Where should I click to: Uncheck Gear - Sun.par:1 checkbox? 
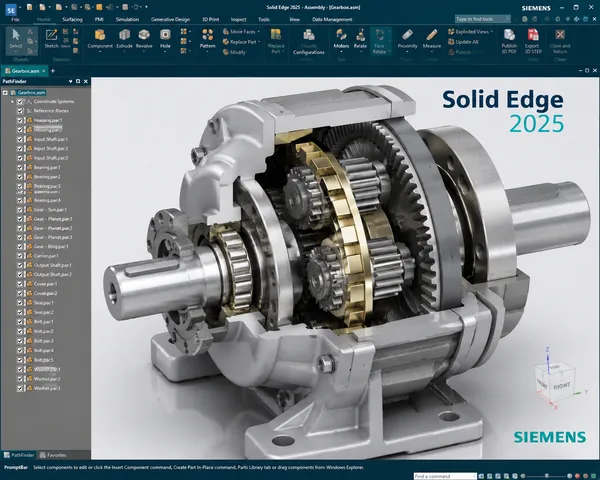20,209
